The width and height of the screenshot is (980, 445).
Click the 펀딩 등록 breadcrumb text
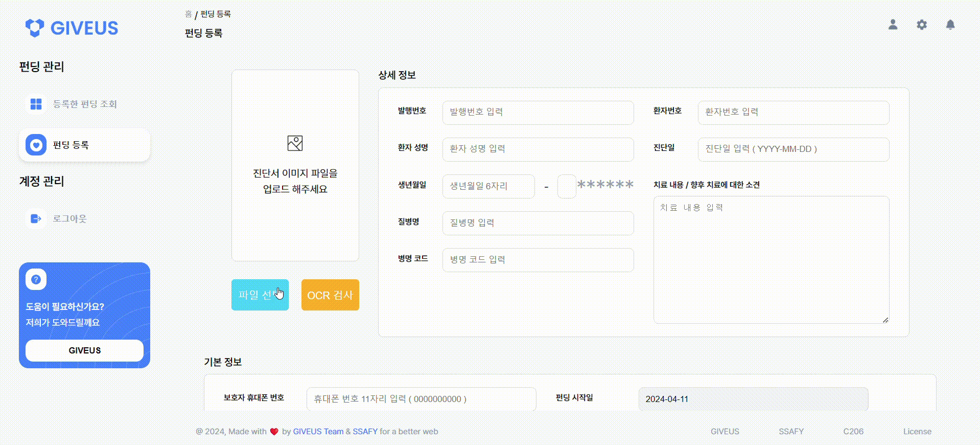(216, 14)
